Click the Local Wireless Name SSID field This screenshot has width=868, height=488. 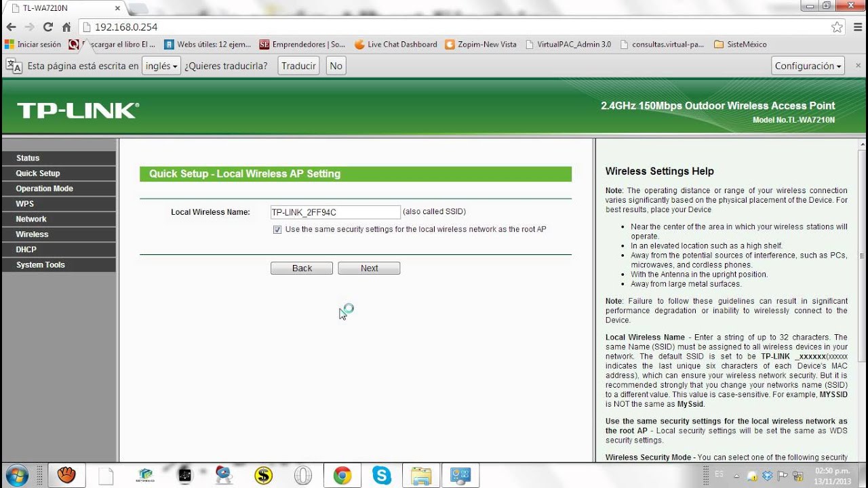(335, 212)
